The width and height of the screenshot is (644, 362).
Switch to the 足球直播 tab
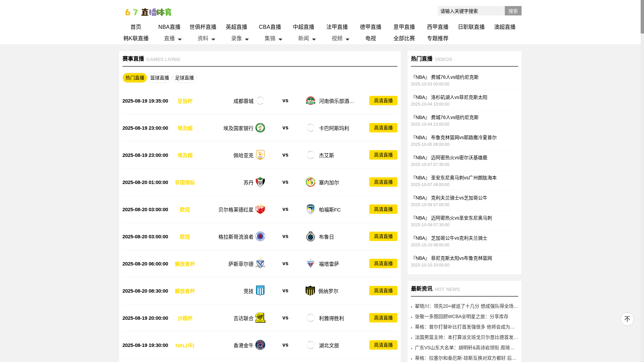tap(184, 78)
